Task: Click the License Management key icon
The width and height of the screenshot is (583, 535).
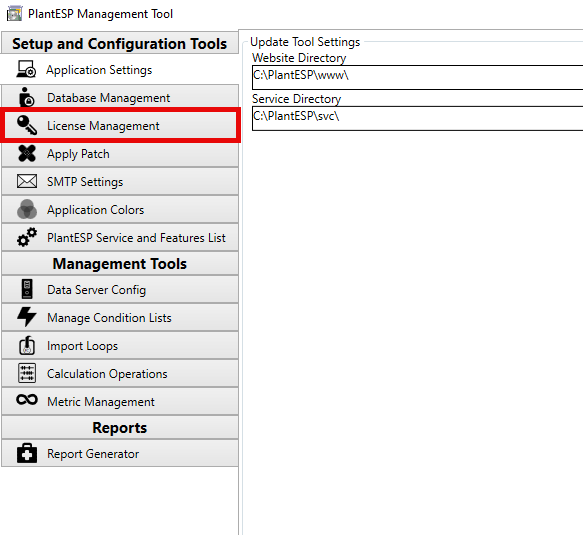Action: click(x=27, y=125)
